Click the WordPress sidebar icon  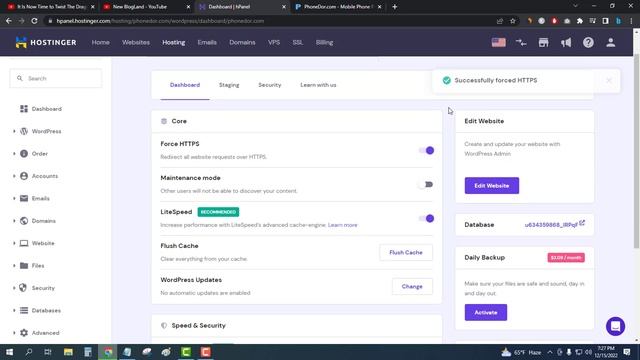(x=24, y=131)
